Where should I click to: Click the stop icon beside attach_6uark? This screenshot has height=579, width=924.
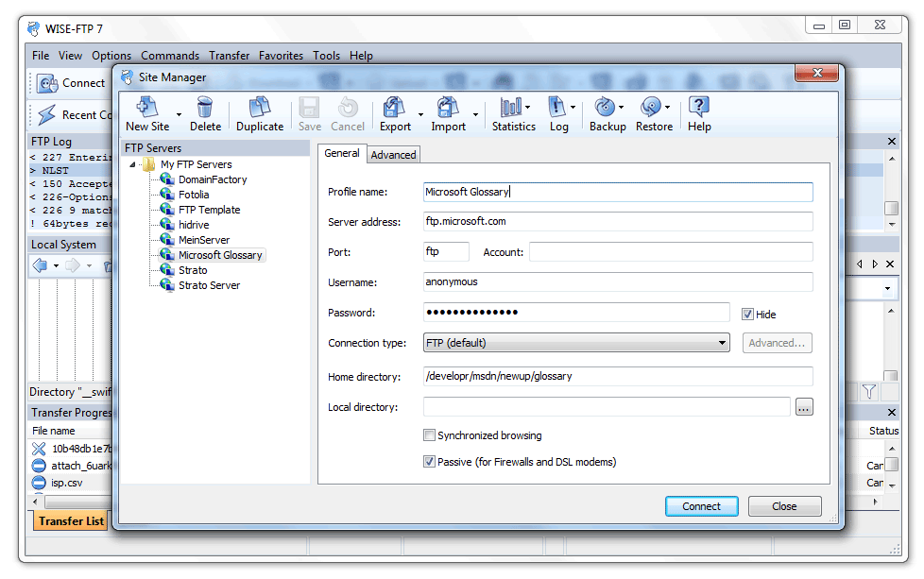(39, 466)
